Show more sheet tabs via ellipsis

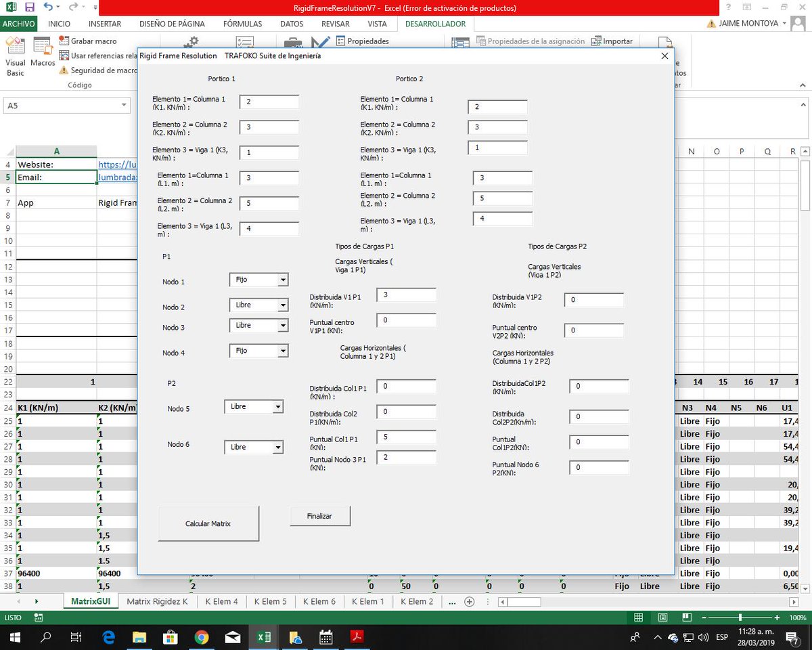[x=452, y=601]
